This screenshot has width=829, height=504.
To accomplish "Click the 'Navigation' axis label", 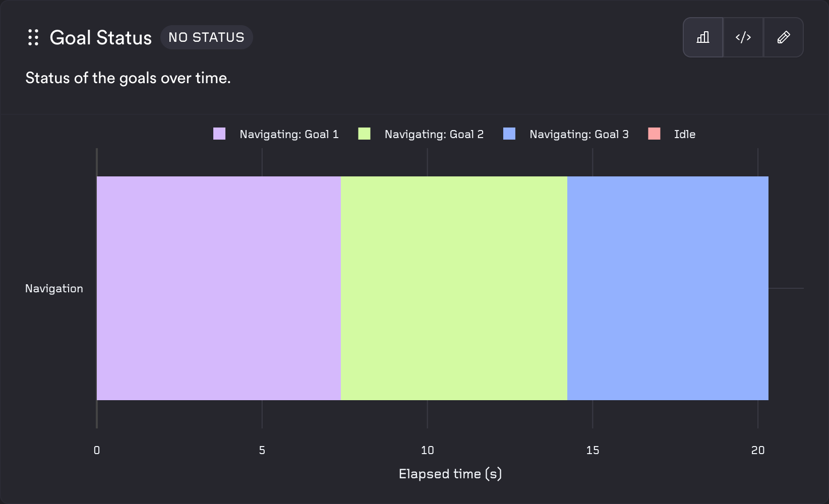I will point(54,288).
